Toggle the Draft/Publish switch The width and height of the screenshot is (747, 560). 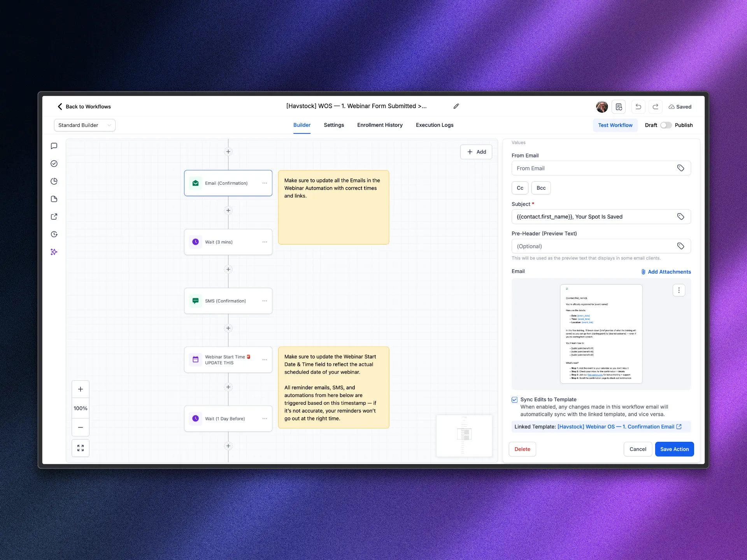click(x=666, y=125)
